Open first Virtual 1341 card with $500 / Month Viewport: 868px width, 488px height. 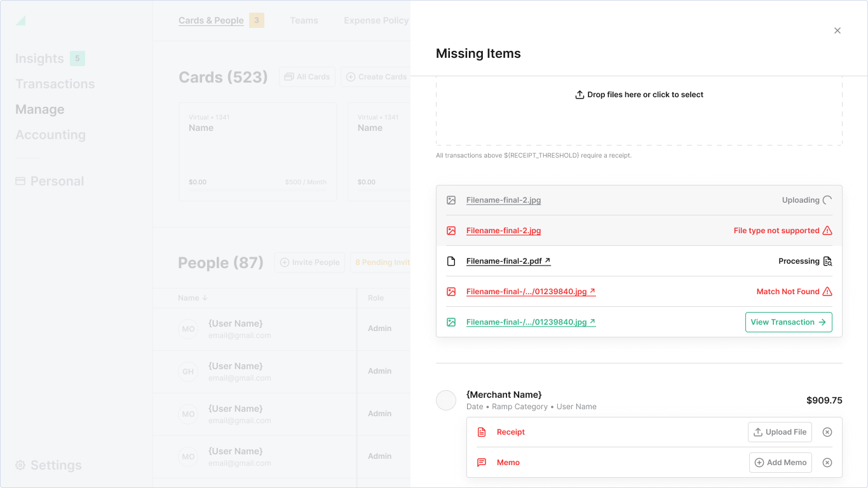(258, 152)
